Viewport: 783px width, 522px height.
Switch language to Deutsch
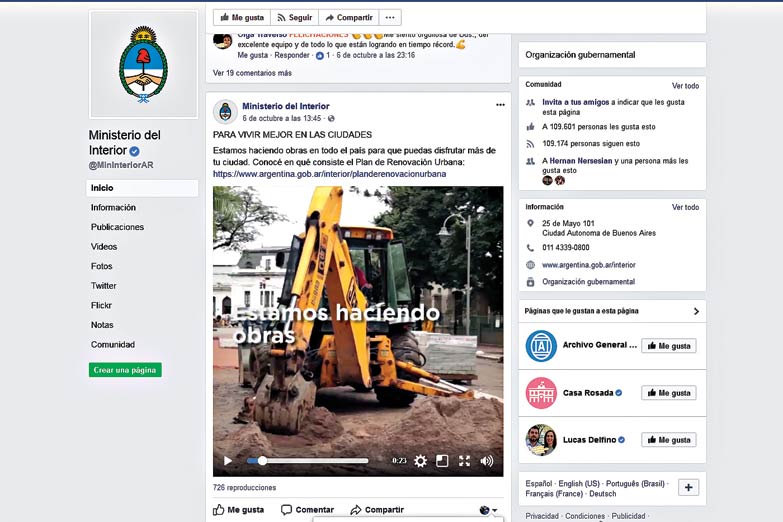[603, 494]
